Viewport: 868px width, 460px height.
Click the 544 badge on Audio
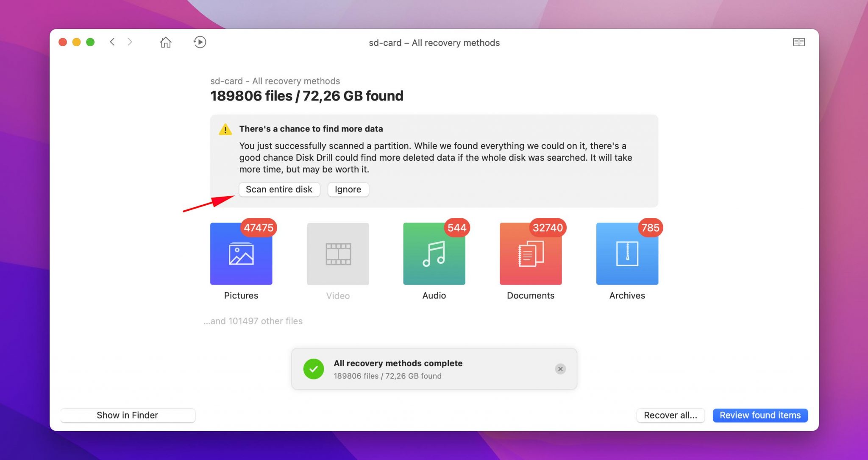click(x=457, y=228)
